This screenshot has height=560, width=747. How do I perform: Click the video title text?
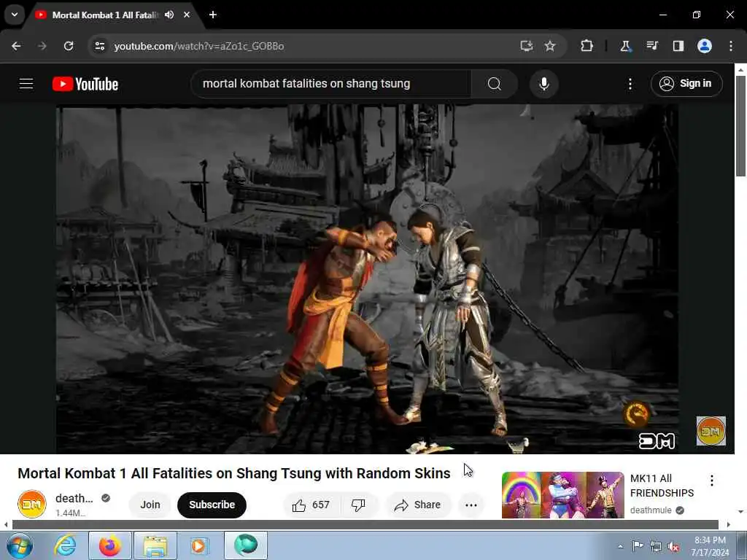click(x=234, y=473)
